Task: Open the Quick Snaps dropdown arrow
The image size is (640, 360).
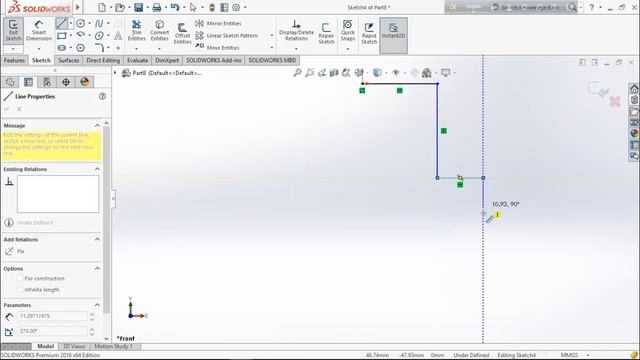Action: pos(347,49)
